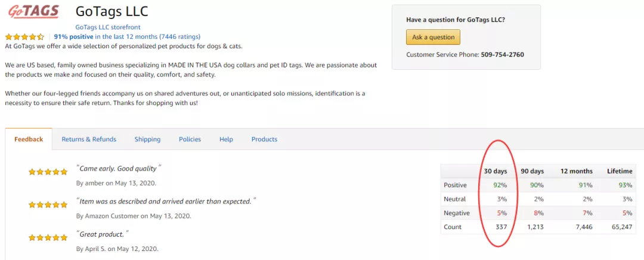Switch to the Returns & Refunds tab
Image resolution: width=644 pixels, height=260 pixels.
(x=89, y=139)
